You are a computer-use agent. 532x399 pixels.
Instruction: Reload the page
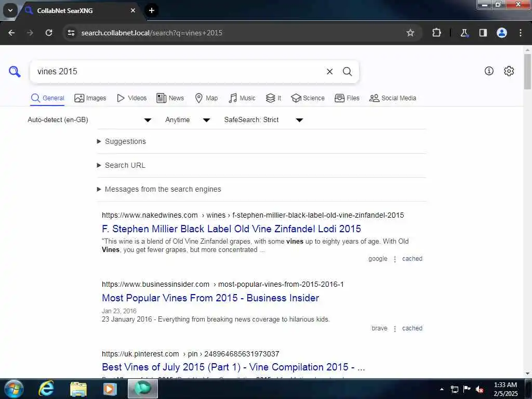49,33
